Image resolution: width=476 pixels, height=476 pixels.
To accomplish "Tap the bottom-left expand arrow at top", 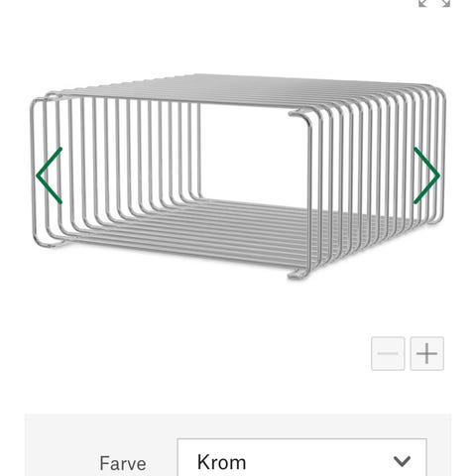I will pyautogui.click(x=422, y=3).
